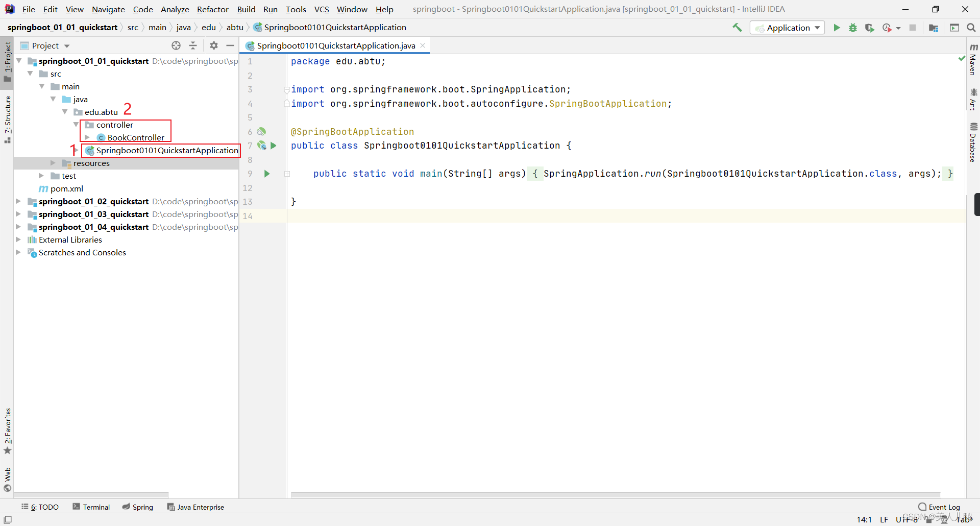
Task: Open the Terminal tool window
Action: [x=91, y=507]
